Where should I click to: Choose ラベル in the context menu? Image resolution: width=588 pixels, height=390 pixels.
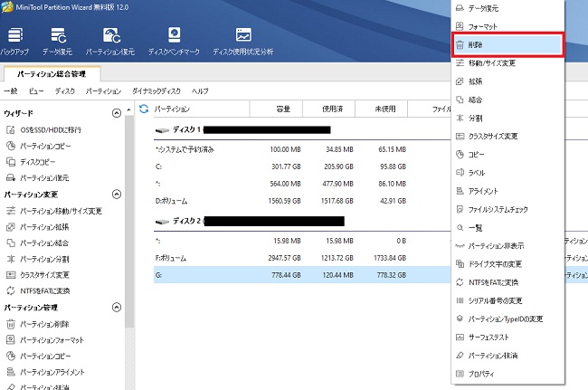click(508, 173)
